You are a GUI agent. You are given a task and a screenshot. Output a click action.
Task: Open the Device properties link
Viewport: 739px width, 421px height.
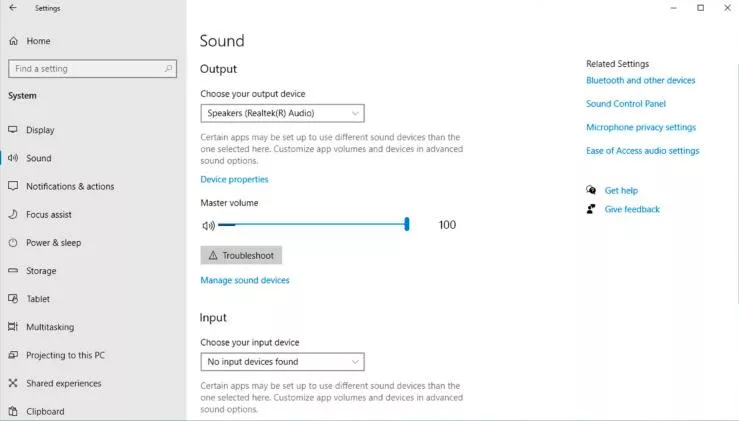pos(234,180)
